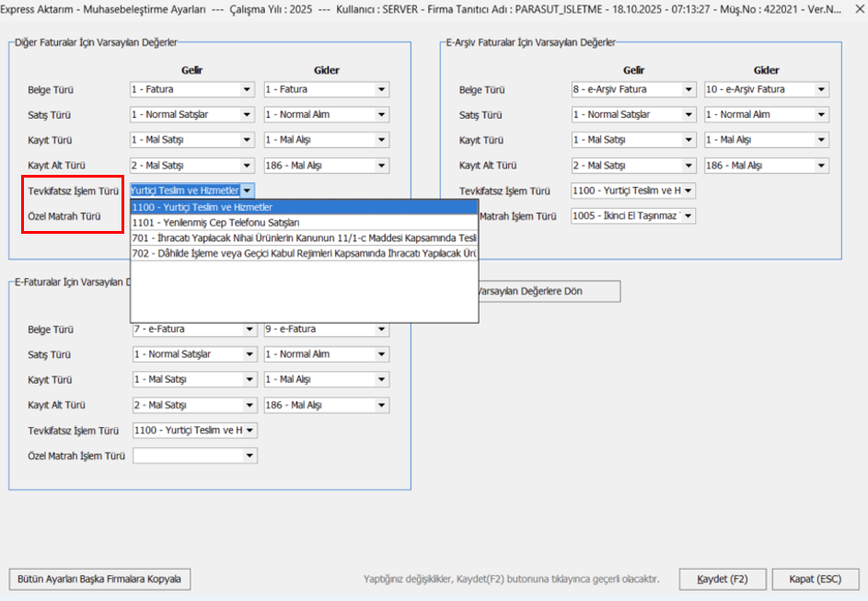Expand E-Faturalar Gelir Satış Türü dropdown
This screenshot has height=601, width=868.
195,354
